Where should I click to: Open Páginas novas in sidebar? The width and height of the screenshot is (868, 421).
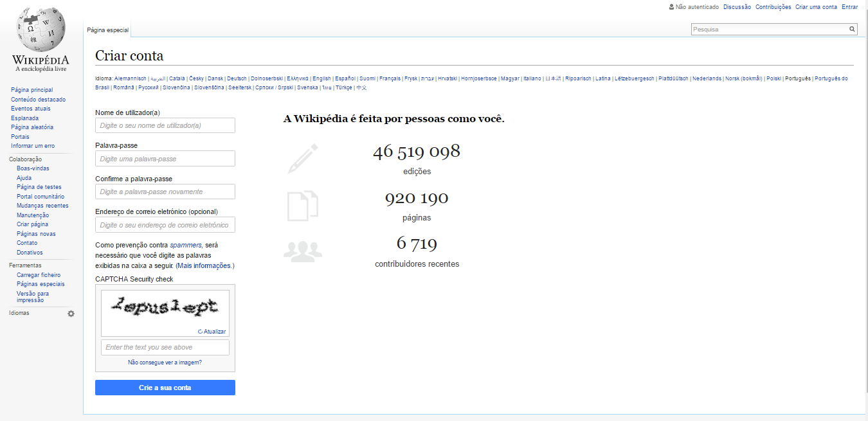coord(36,234)
